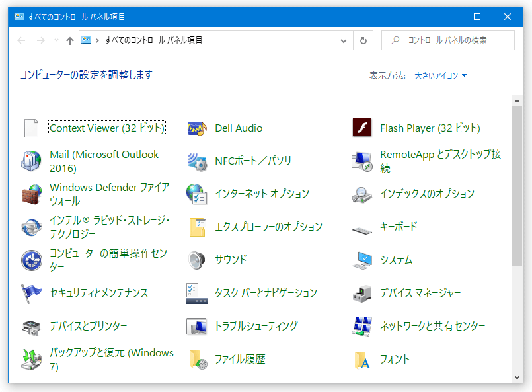Screen dimensions: 532x392
Task: Click the デバイス マネージャー link text
Action: [420, 293]
